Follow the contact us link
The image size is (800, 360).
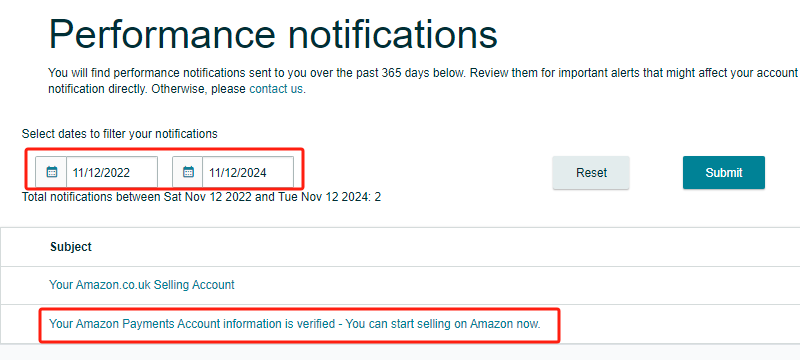coord(276,89)
